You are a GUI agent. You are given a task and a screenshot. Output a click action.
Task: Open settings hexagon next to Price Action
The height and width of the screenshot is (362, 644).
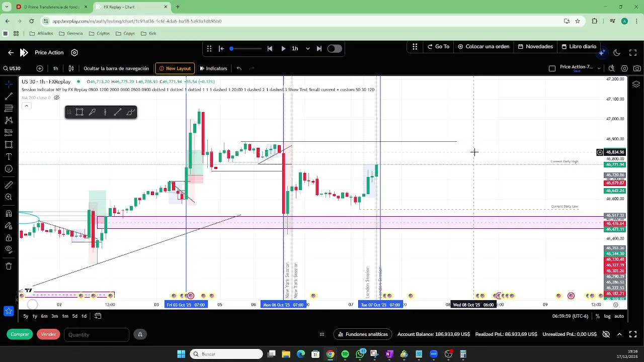74,52
